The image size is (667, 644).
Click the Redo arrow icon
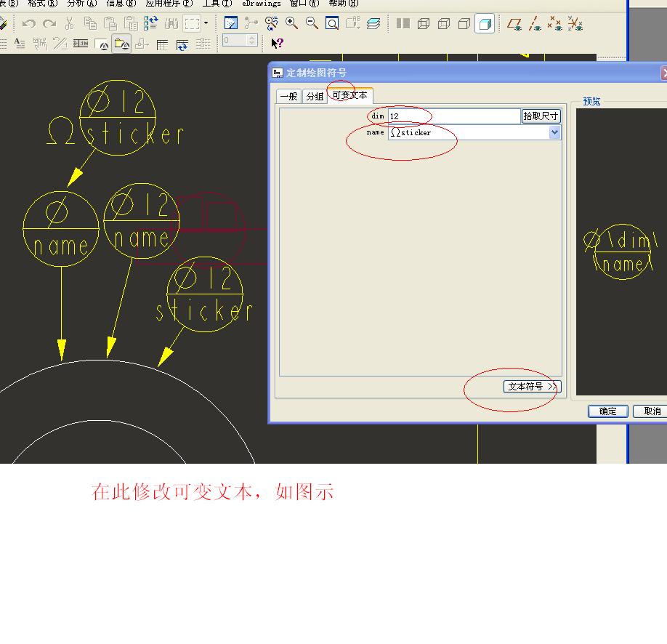[x=49, y=23]
